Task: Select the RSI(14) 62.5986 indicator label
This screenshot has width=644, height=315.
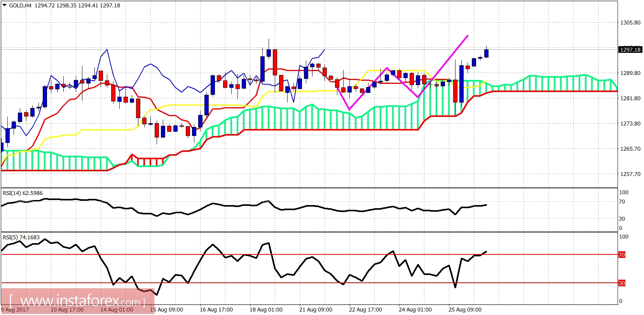Action: 23,193
